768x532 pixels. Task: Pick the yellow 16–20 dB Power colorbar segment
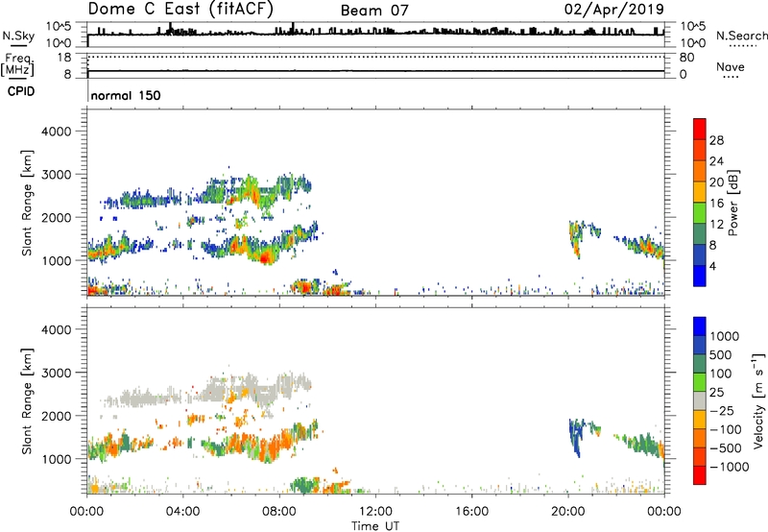click(x=700, y=191)
